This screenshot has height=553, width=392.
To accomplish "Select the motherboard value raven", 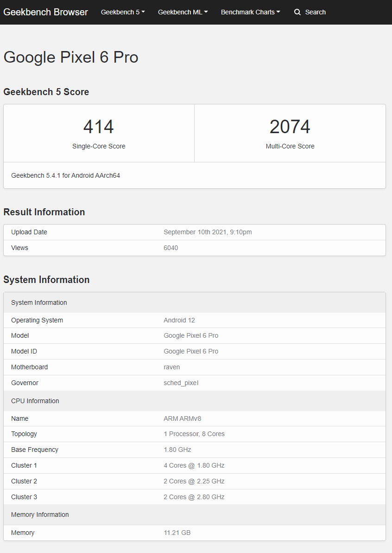I will pos(171,367).
